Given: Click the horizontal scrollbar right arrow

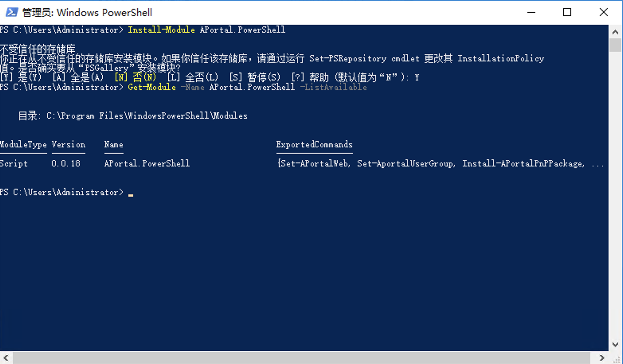Looking at the screenshot, I should [602, 358].
